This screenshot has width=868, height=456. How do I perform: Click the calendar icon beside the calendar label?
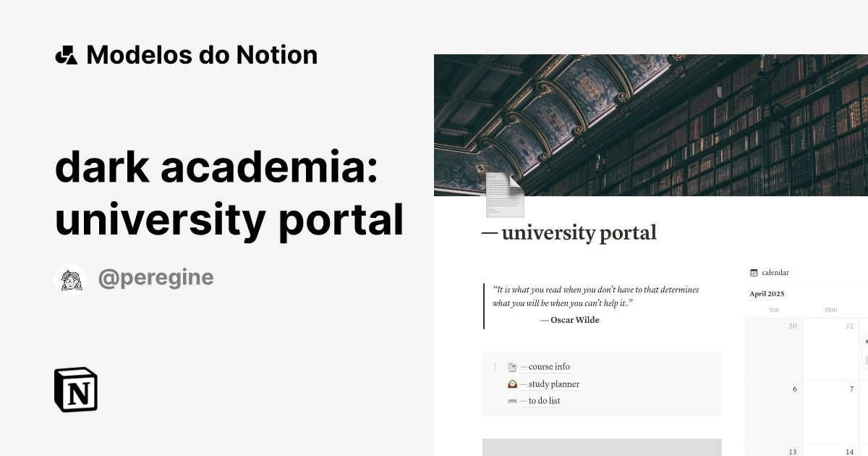click(x=754, y=272)
